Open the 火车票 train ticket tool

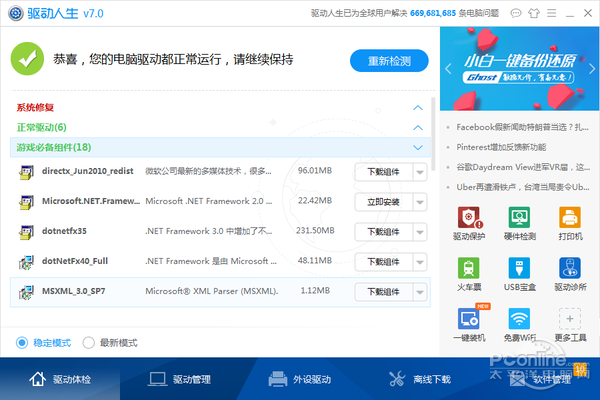pyautogui.click(x=469, y=274)
